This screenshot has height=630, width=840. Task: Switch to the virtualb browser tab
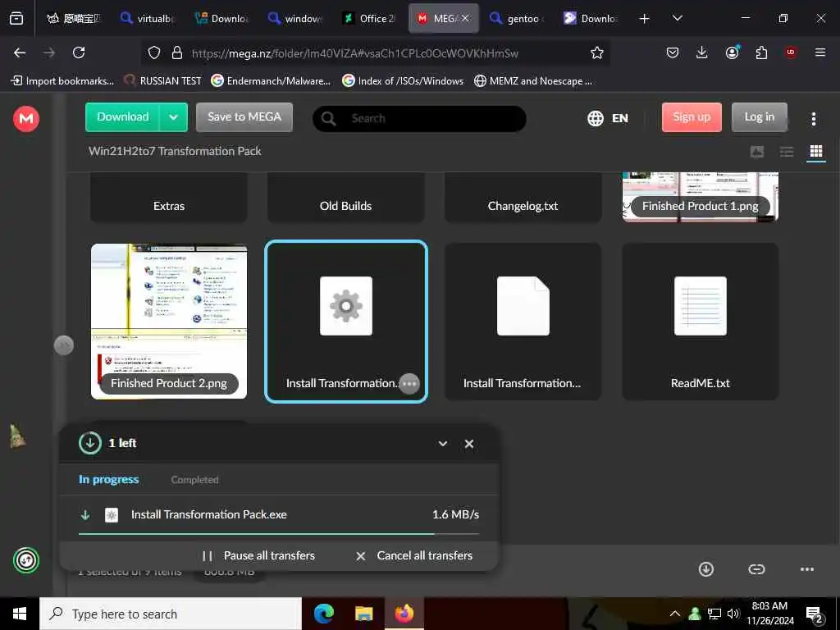tap(148, 19)
